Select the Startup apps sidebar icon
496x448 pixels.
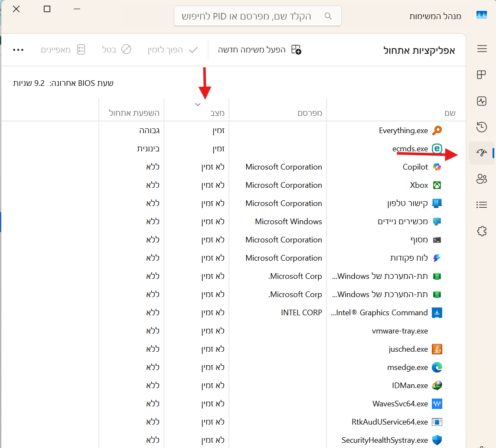(x=482, y=153)
